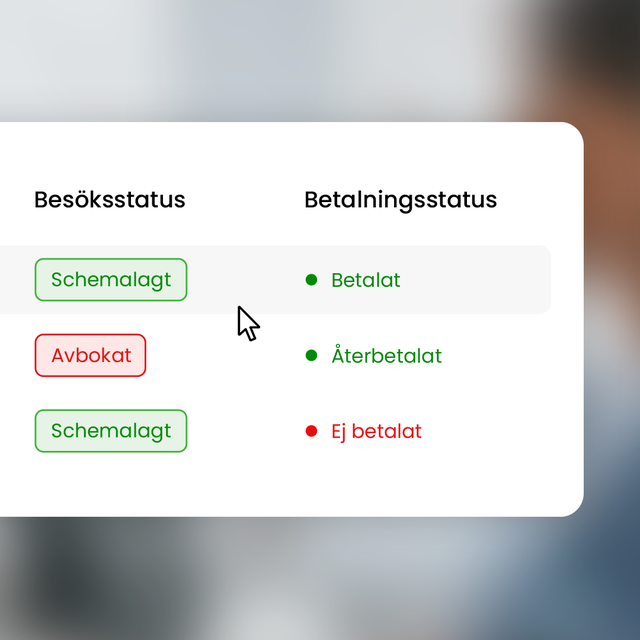The width and height of the screenshot is (640, 640).
Task: Click the blank card area right of Betalningsstatus
Action: click(x=540, y=200)
